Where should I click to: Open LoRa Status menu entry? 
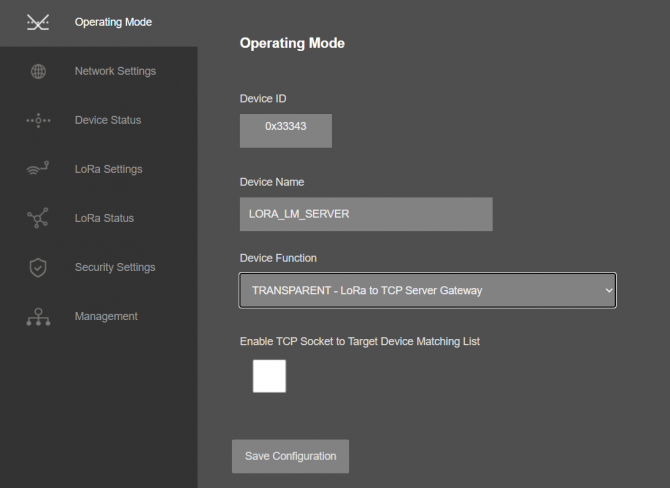click(x=104, y=218)
